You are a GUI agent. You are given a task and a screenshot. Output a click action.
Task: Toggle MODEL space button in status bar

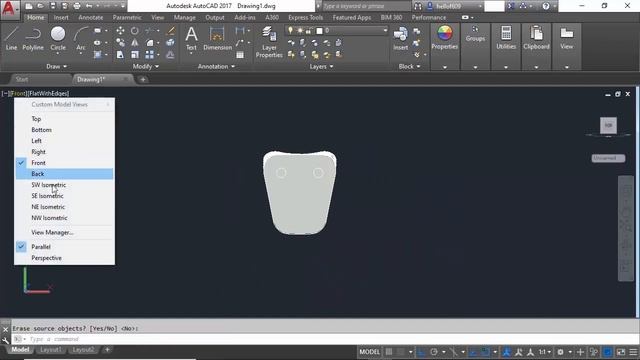pos(369,352)
